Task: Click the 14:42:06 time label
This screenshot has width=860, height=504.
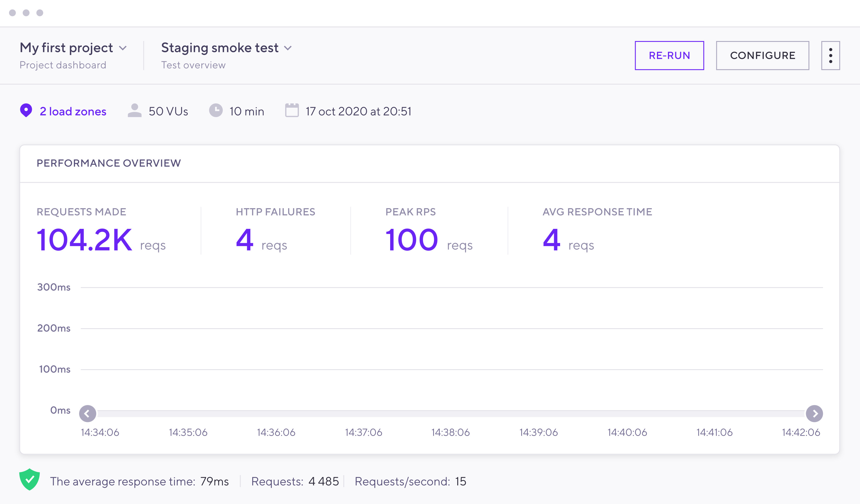Action: (801, 432)
